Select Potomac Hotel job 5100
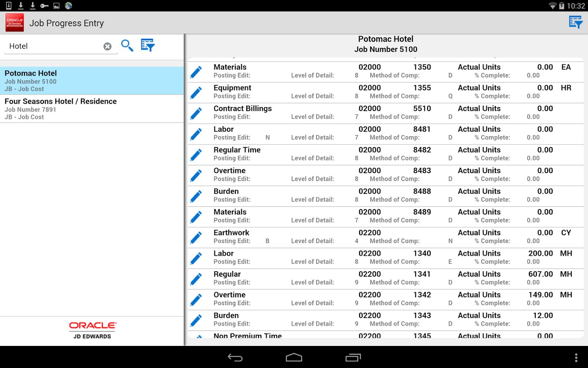Image resolution: width=588 pixels, height=368 pixels. click(x=92, y=81)
